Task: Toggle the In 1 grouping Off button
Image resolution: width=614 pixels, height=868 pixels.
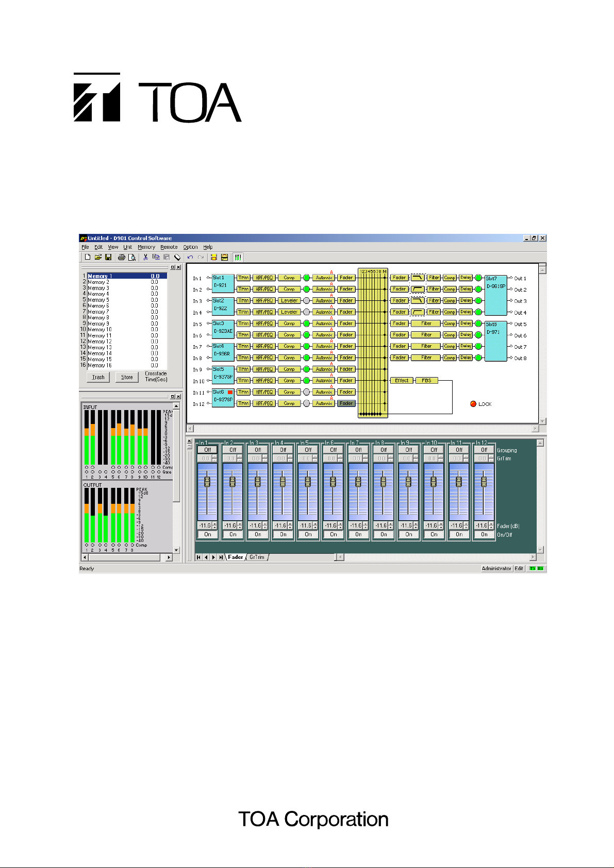Action: [208, 450]
